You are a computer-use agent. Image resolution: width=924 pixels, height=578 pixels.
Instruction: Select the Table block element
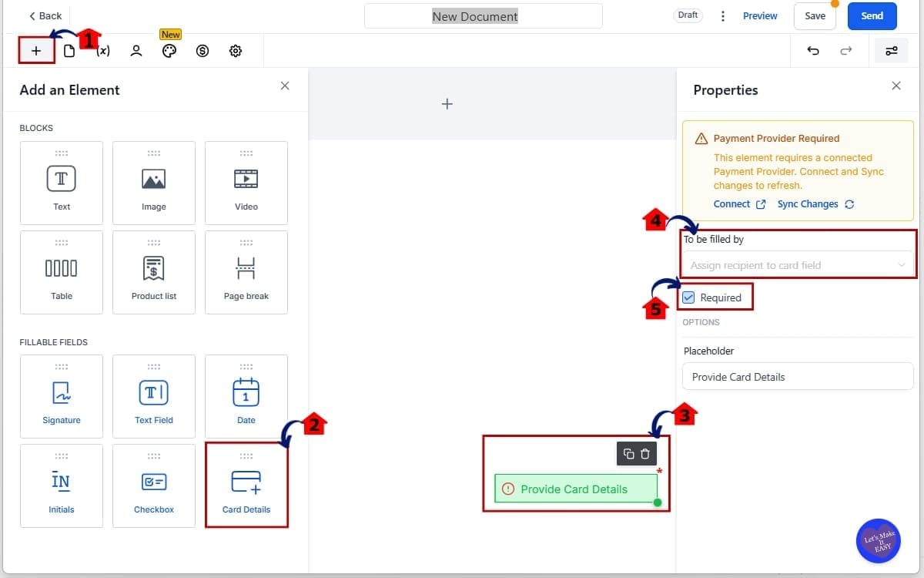point(62,272)
